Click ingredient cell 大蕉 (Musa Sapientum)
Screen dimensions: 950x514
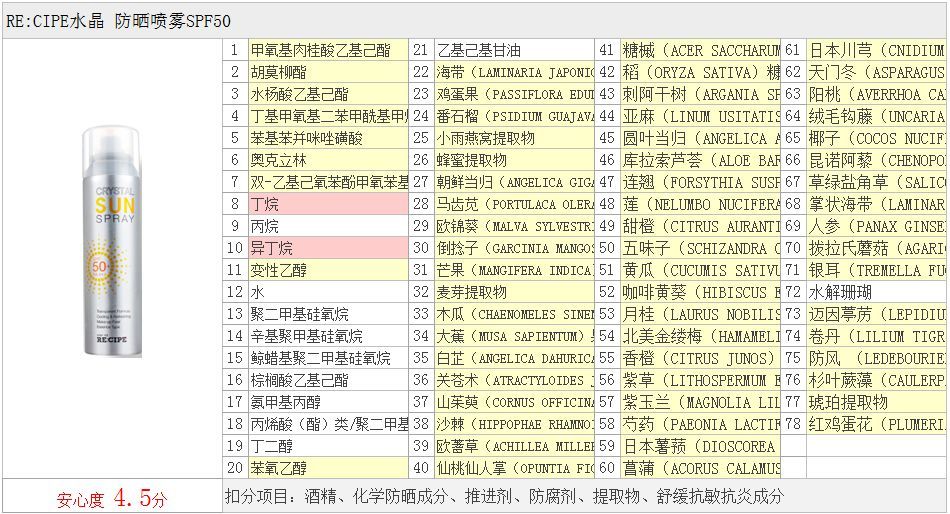pyautogui.click(x=514, y=336)
